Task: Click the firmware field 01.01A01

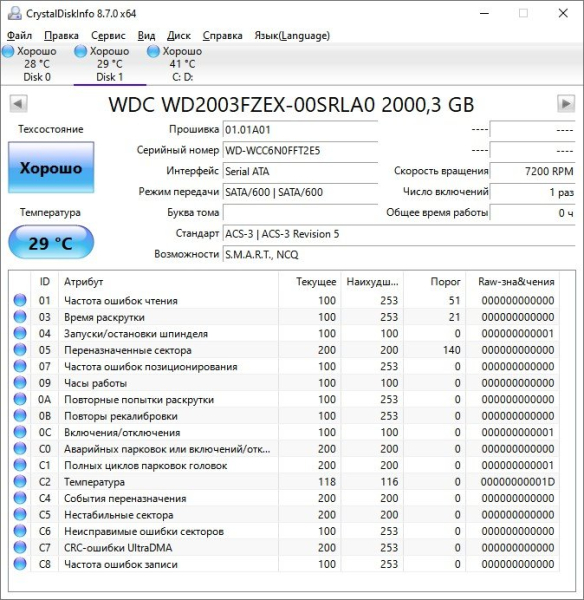Action: tap(300, 130)
